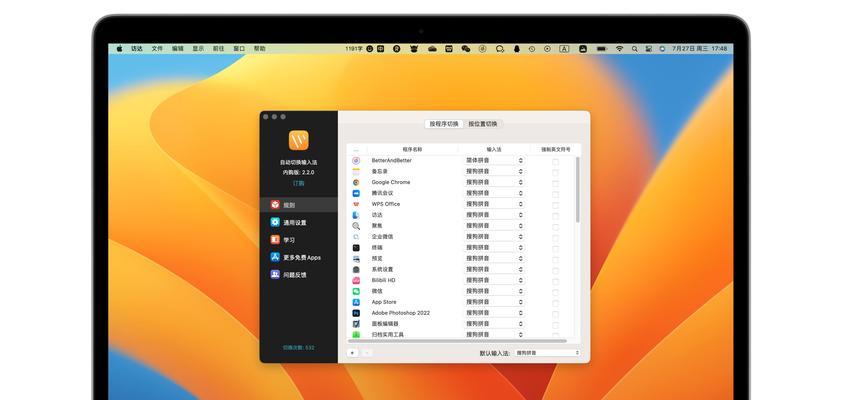Open input method dropdown for 备忘录
843x400 pixels.
pos(494,171)
